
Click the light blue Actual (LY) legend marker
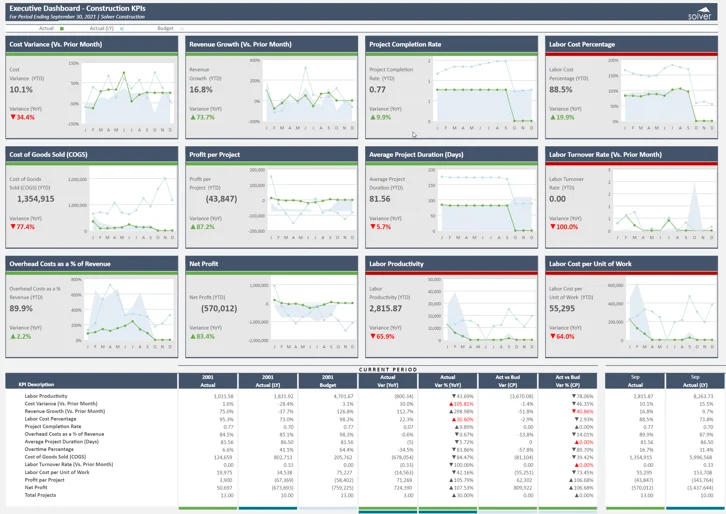coord(122,29)
